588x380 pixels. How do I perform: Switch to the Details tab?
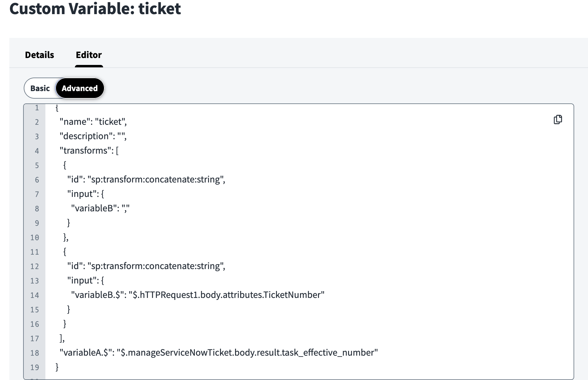pos(39,55)
